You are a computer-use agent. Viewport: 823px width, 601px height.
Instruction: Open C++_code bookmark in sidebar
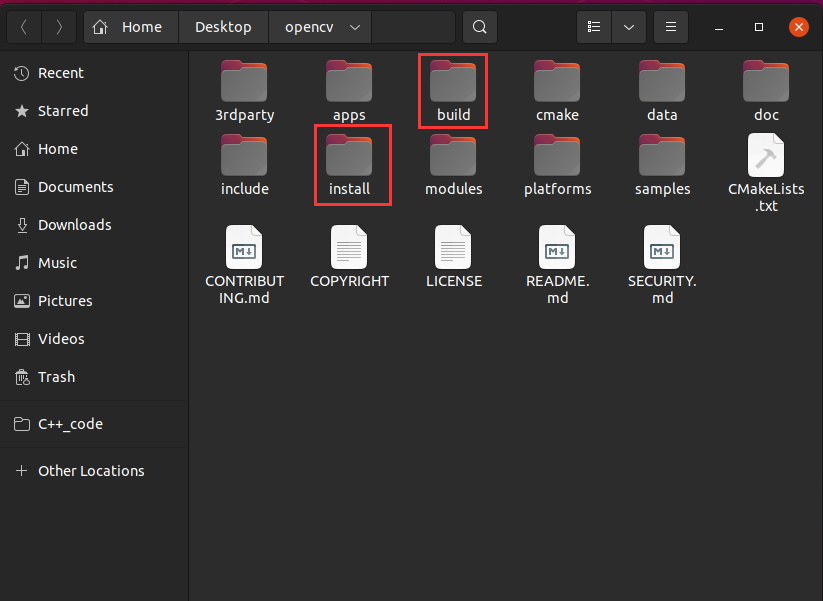pyautogui.click(x=94, y=424)
